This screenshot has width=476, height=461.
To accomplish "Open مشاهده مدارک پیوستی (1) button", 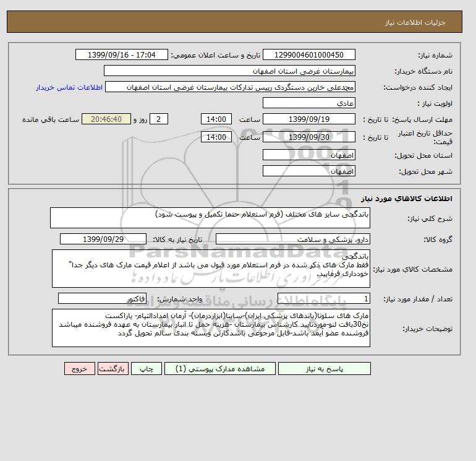I will (220, 369).
